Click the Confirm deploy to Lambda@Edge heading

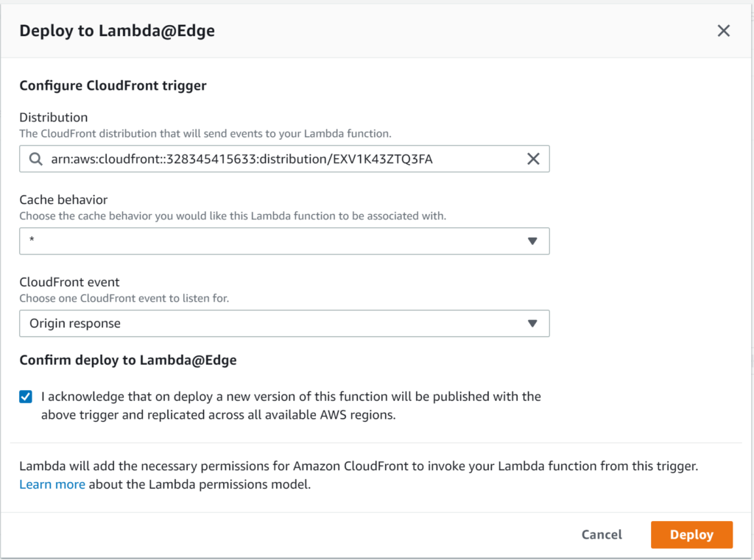click(127, 361)
